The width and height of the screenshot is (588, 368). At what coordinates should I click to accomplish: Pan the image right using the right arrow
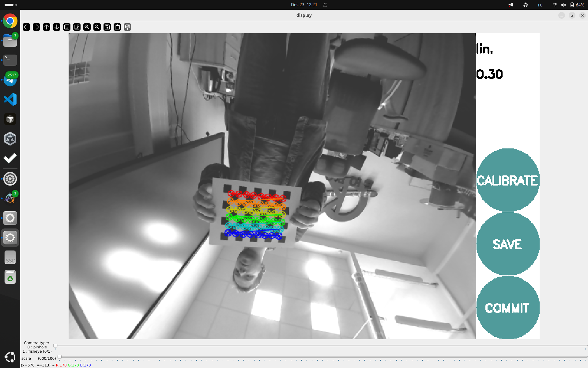tap(36, 27)
